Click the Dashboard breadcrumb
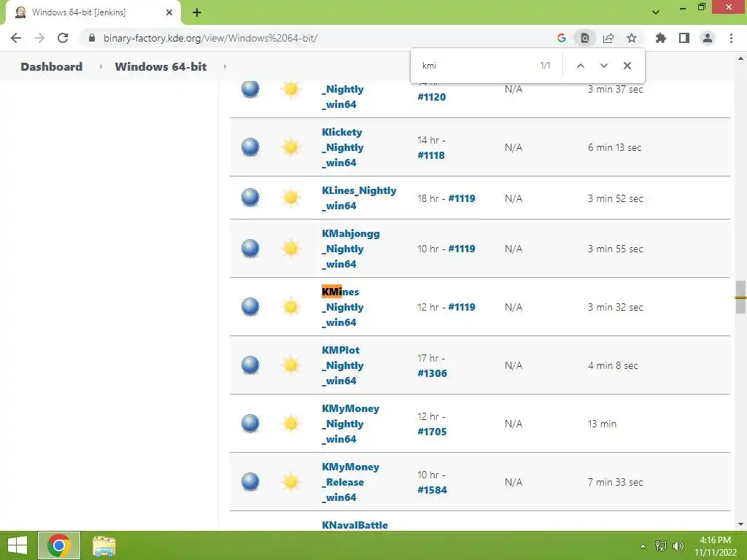Viewport: 747px width, 560px height. click(52, 66)
